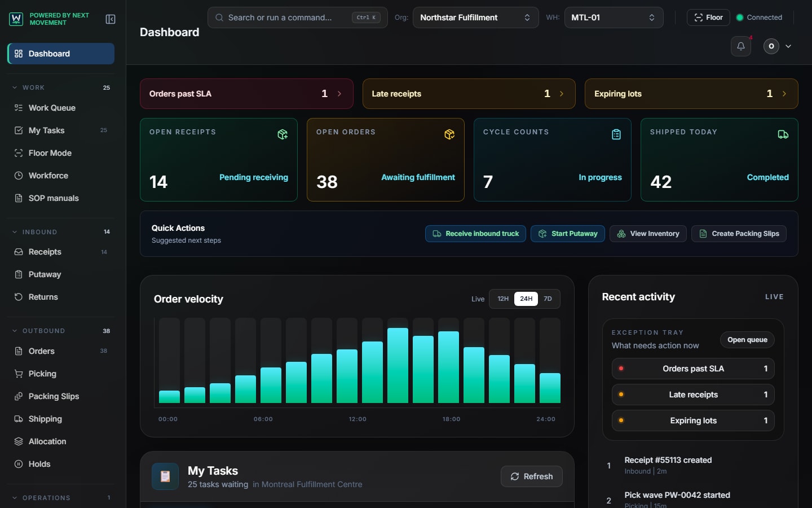Open notifications bell icon
Image resolution: width=812 pixels, height=508 pixels.
pos(741,46)
